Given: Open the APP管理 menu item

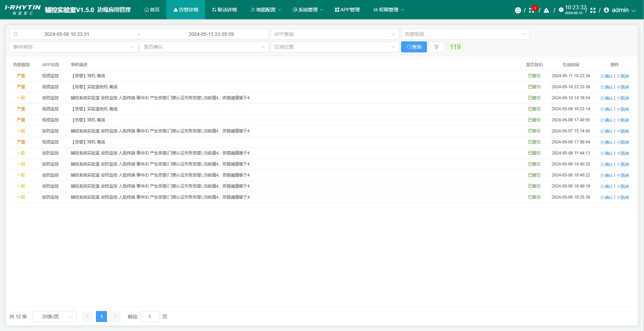Looking at the screenshot, I should [347, 10].
